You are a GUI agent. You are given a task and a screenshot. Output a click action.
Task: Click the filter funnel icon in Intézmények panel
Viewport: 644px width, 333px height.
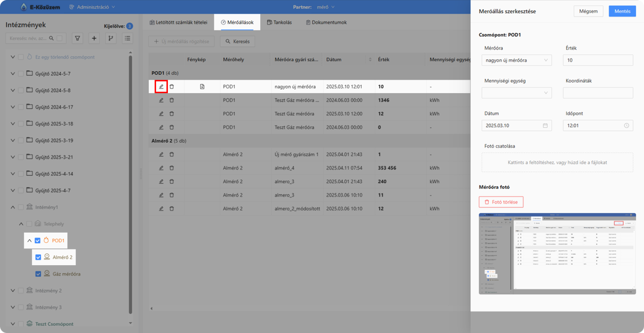[77, 38]
